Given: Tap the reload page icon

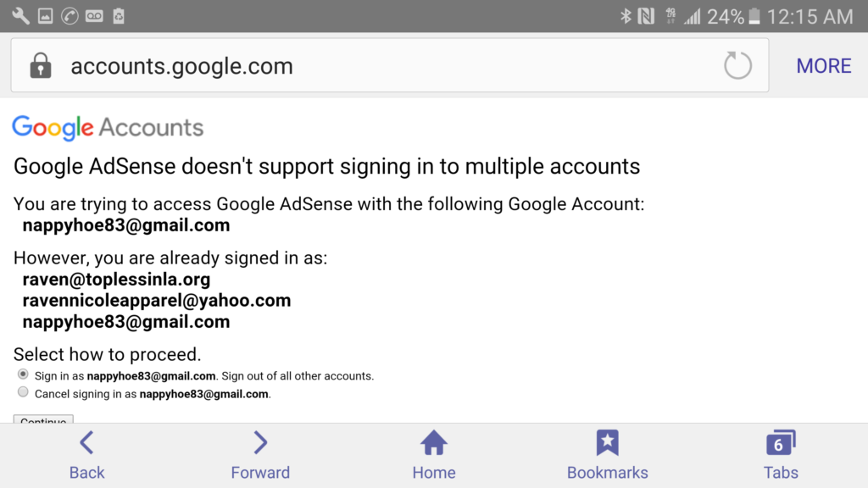Looking at the screenshot, I should [x=737, y=65].
